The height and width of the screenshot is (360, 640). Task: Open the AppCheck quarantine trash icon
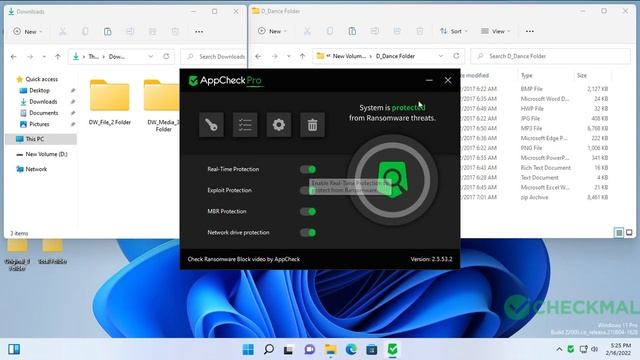(x=312, y=124)
